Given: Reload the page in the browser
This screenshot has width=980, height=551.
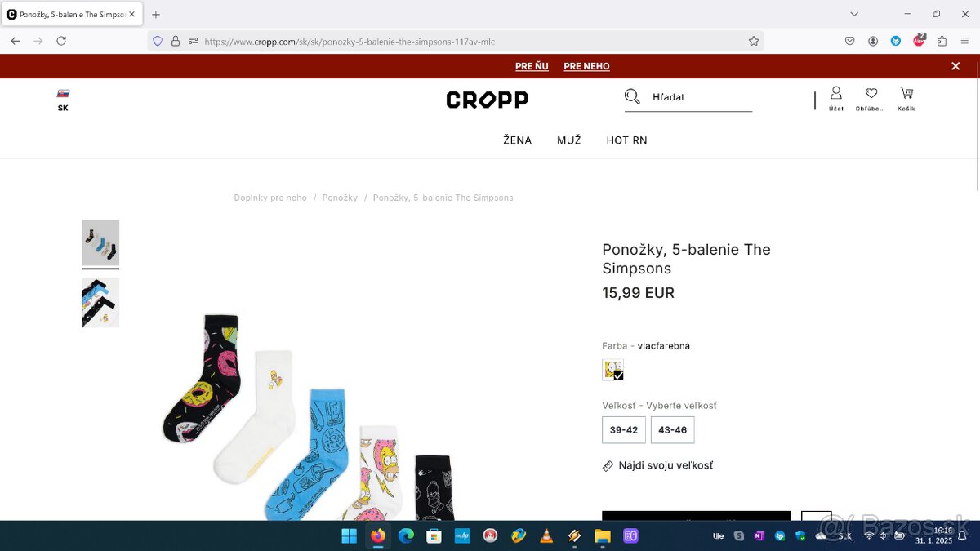Looking at the screenshot, I should click(x=61, y=41).
